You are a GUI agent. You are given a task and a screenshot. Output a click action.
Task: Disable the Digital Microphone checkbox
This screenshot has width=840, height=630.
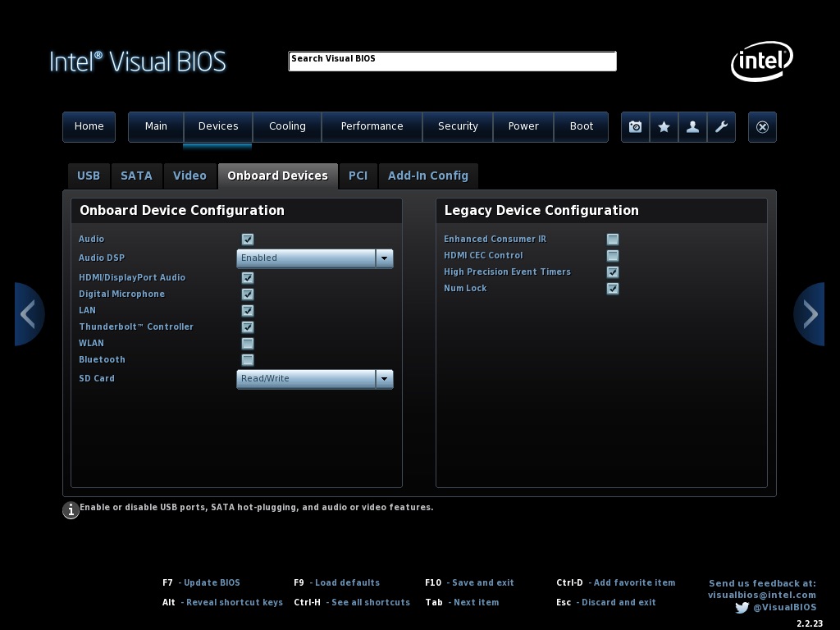[248, 294]
